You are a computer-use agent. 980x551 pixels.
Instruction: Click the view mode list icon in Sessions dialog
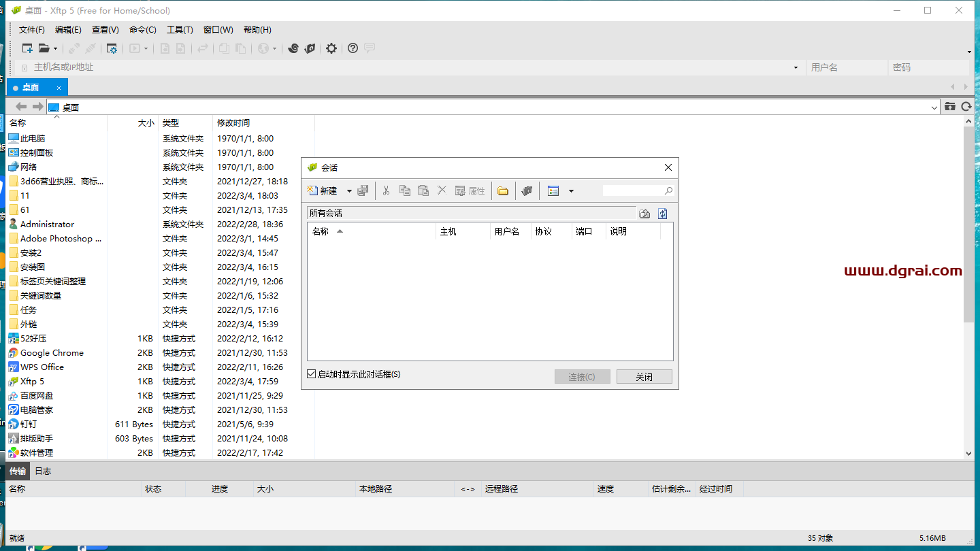point(553,191)
